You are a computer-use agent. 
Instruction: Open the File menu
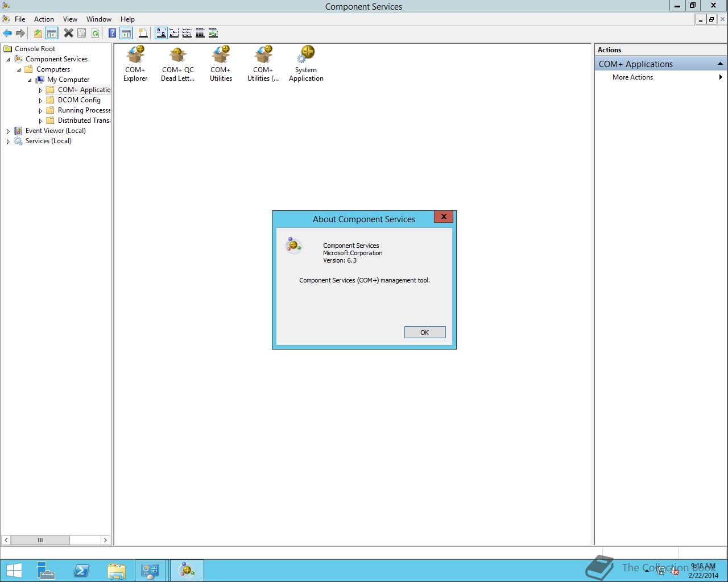click(20, 19)
